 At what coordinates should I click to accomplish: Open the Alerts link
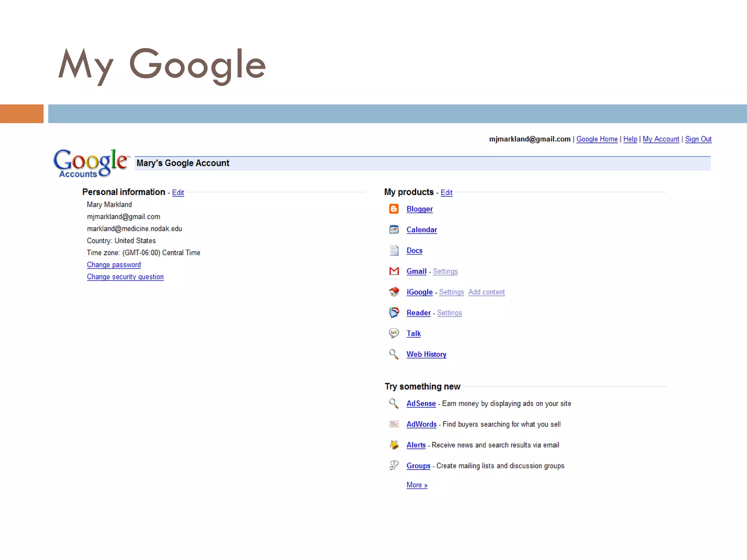click(x=416, y=445)
